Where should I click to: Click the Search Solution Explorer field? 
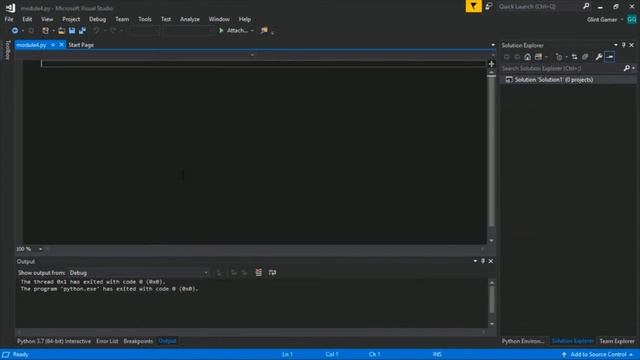point(562,69)
